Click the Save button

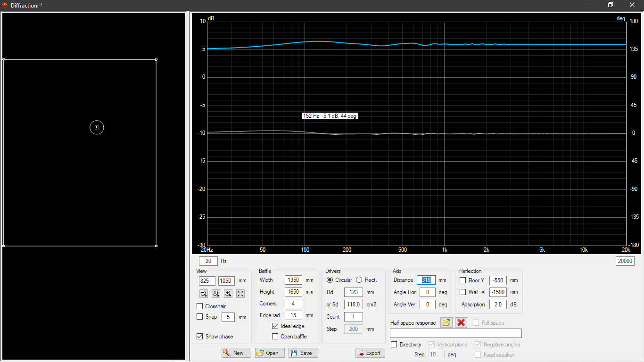(x=303, y=353)
